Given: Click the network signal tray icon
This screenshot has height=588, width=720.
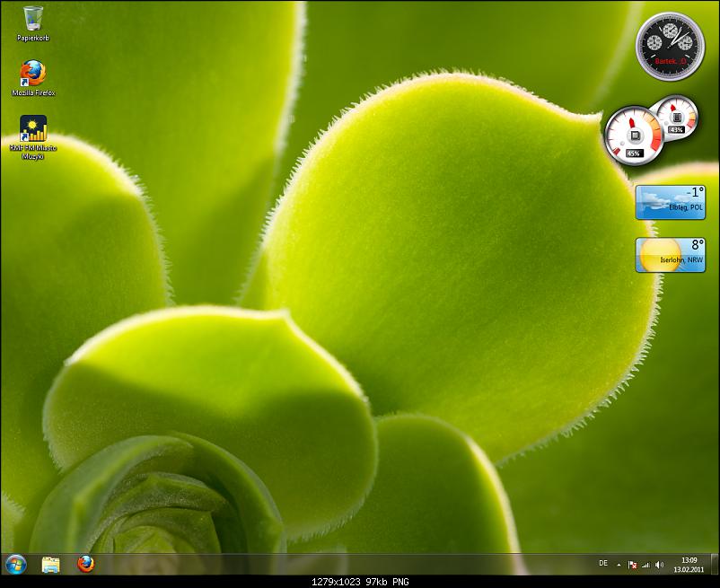Looking at the screenshot, I should pyautogui.click(x=645, y=565).
